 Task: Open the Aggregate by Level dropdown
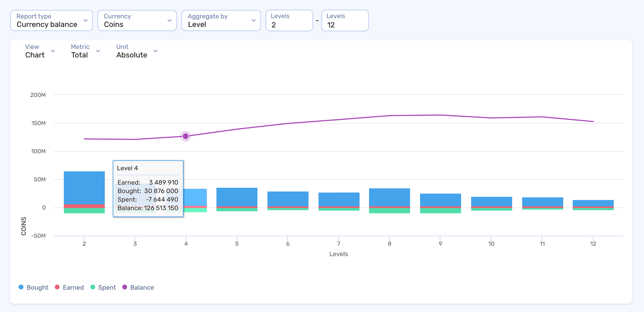221,20
